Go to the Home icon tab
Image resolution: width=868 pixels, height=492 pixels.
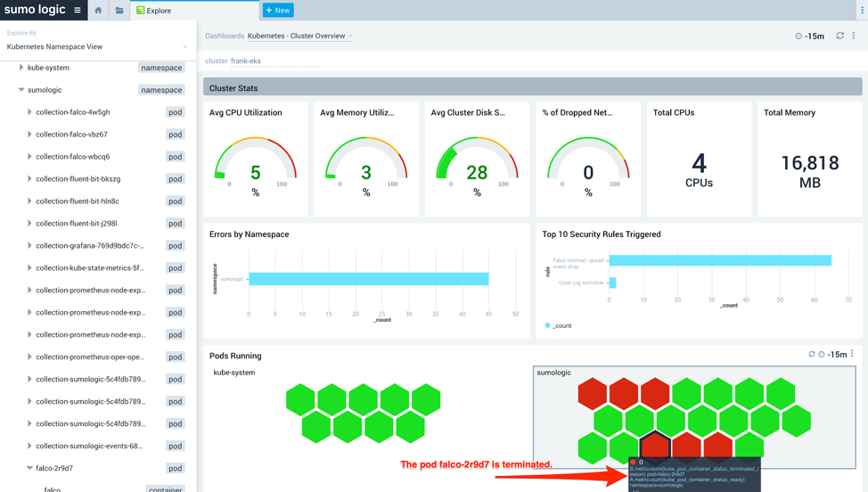pyautogui.click(x=98, y=10)
